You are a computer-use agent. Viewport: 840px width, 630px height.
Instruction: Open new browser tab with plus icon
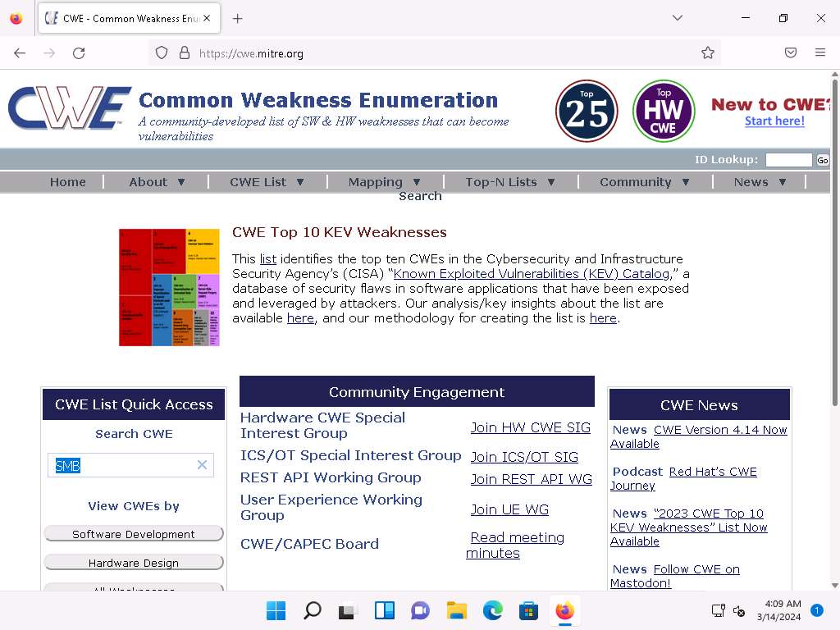[238, 19]
